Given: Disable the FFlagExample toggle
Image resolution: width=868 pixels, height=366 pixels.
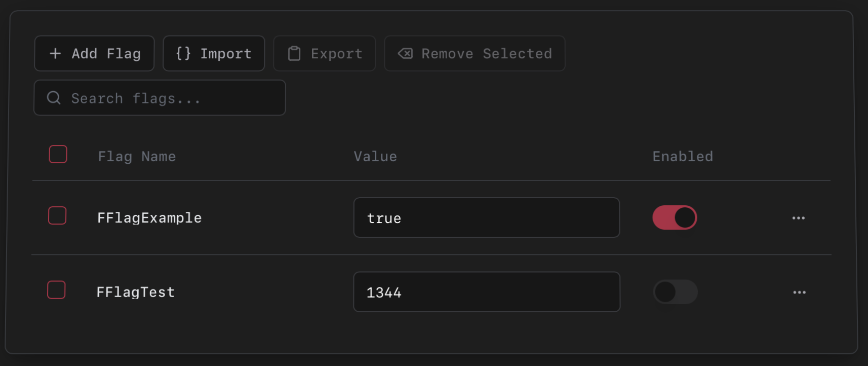Looking at the screenshot, I should (x=675, y=217).
